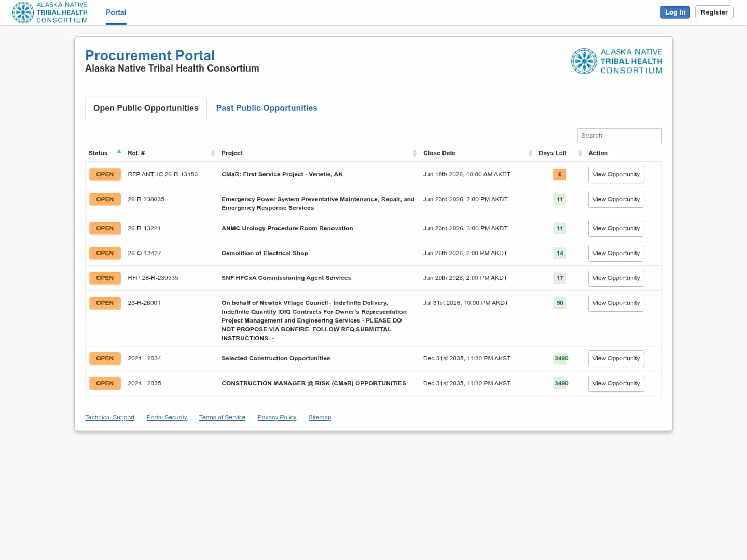Click reference number 'RFP 26-R-239535'
Viewport: 747px width, 560px height.
click(153, 278)
